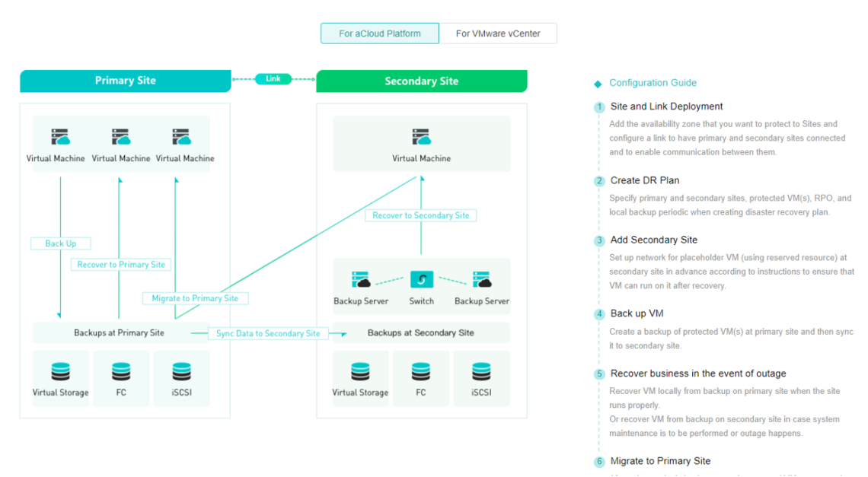Select Recover business in the event of outage title
Image resolution: width=868 pixels, height=477 pixels.
(698, 374)
